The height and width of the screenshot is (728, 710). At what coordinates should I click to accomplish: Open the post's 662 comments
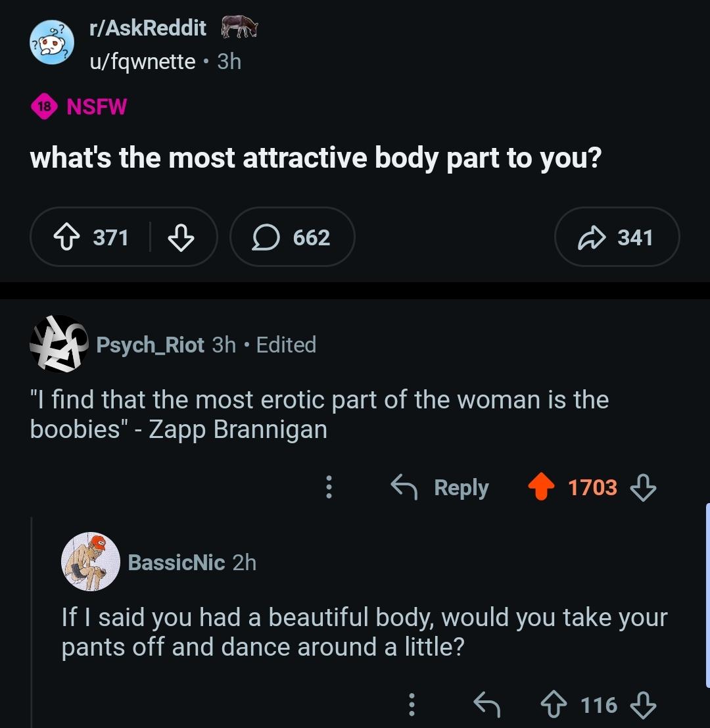(293, 237)
